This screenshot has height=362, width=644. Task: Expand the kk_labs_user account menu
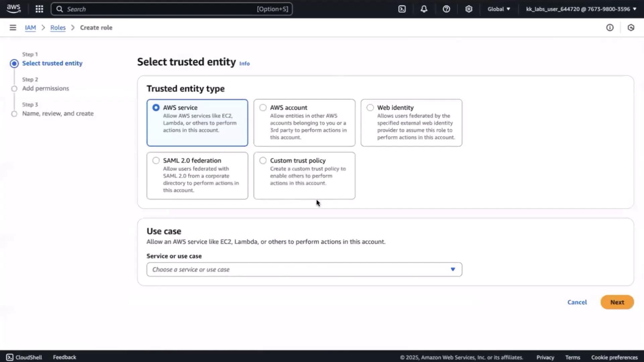click(581, 9)
